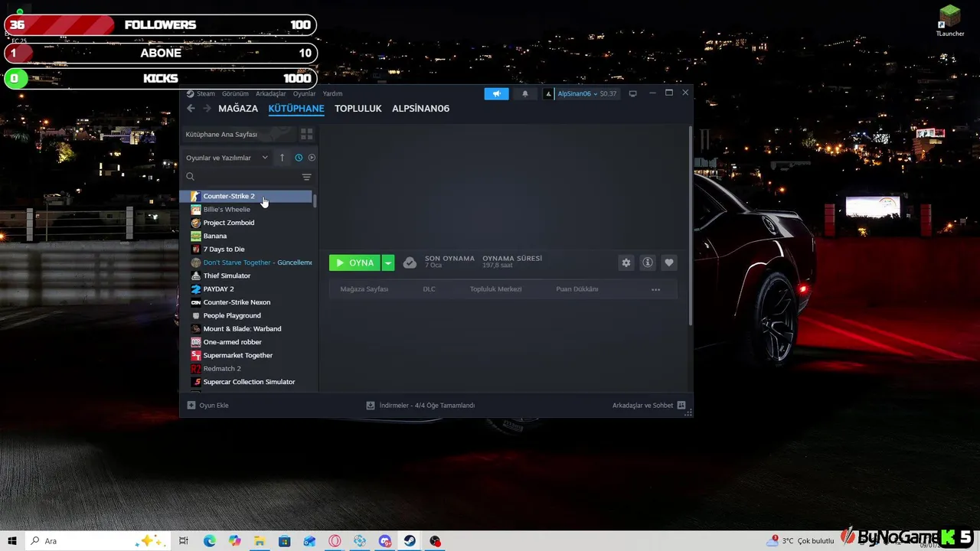Go forward with the right arrow
Screen dimensions: 980x551
207,109
